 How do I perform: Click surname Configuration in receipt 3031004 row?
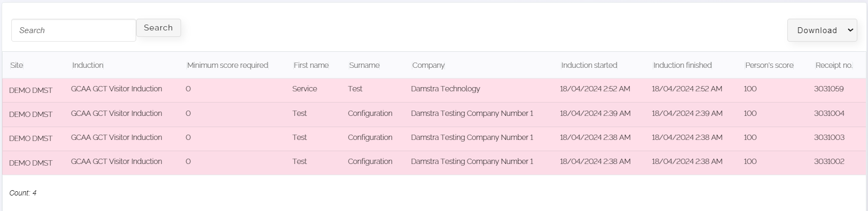370,113
